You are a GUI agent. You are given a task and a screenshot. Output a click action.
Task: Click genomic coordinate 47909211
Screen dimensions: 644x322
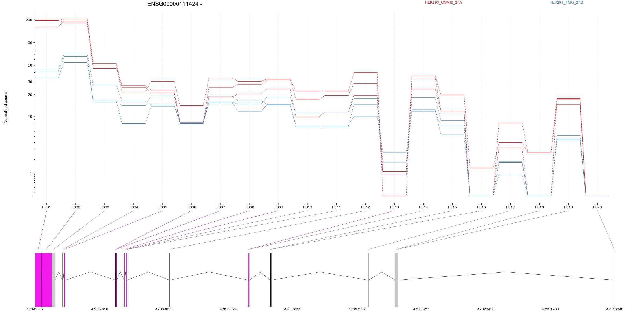[421, 309]
